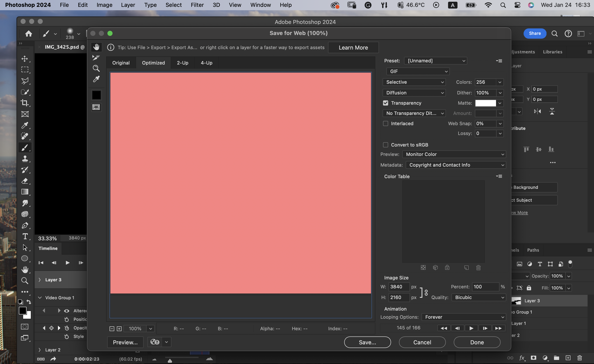Play the animation preview
Screen dimensions: 594x364
(471, 328)
